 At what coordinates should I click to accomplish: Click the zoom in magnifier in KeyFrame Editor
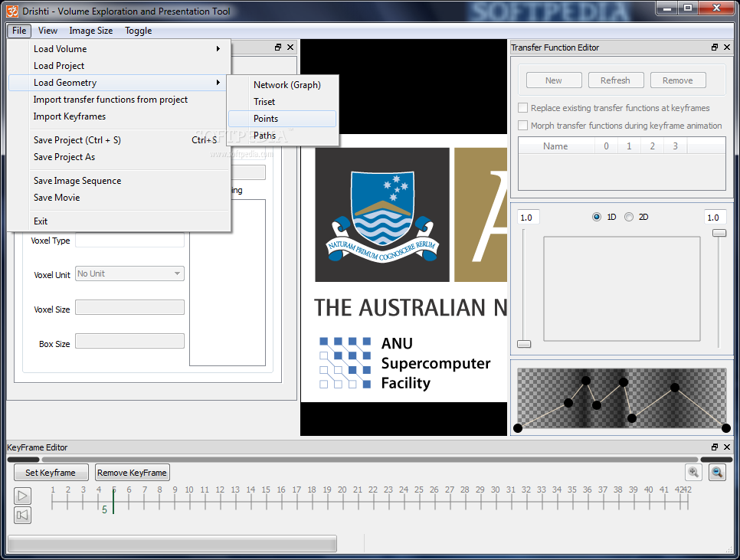(x=693, y=472)
